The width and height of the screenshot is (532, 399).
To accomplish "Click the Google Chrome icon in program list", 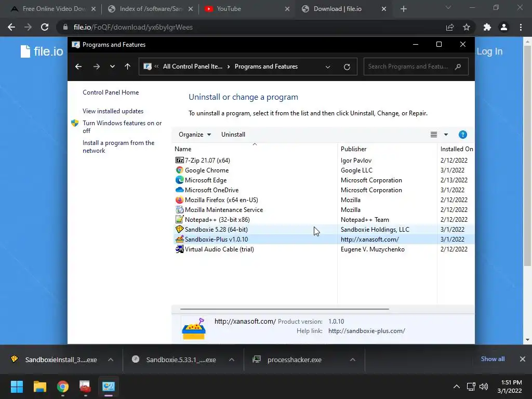I will (179, 170).
